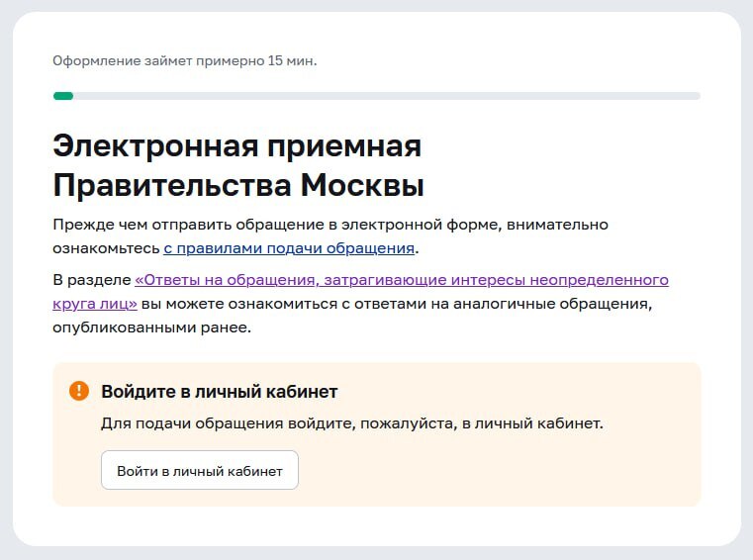Click the «Для подачи обращения войдите, пожалуйста» message

click(x=351, y=423)
